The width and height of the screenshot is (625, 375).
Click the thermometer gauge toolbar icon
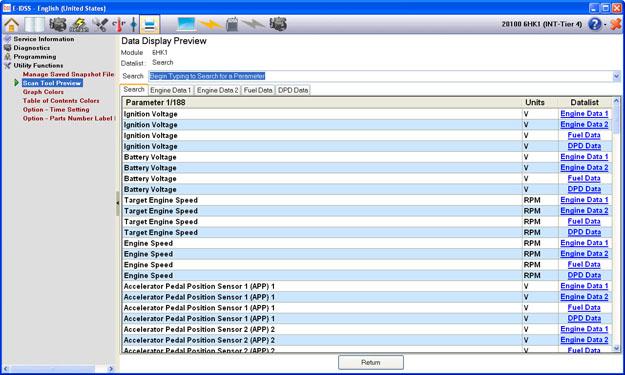[118, 25]
